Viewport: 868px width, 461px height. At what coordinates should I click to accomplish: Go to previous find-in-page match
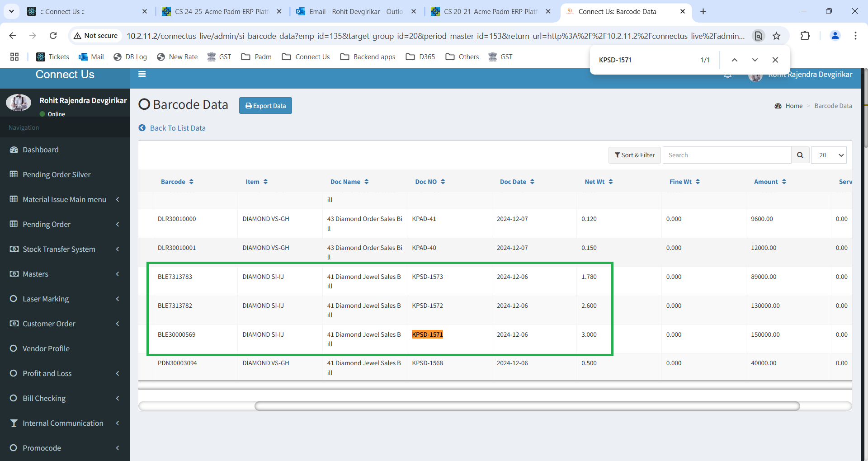tap(735, 60)
